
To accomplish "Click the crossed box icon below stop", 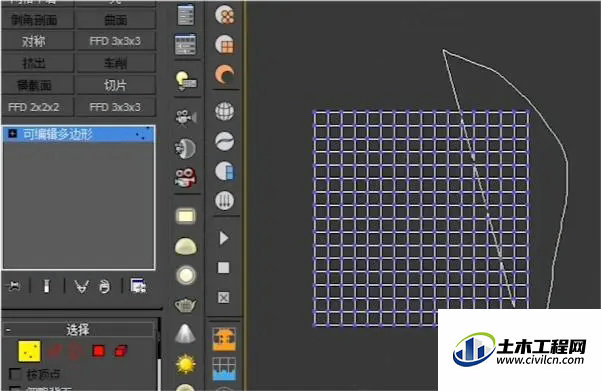I will coord(224,297).
